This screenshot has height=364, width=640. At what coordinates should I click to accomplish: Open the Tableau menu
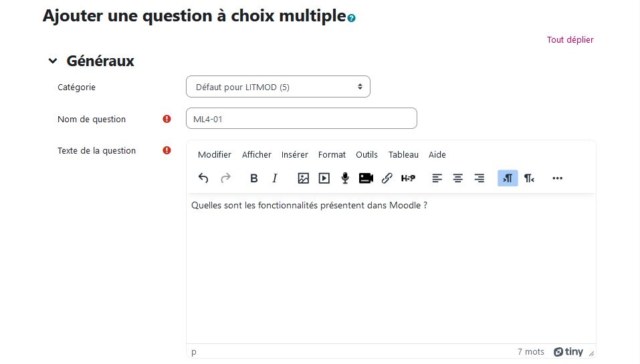point(403,155)
